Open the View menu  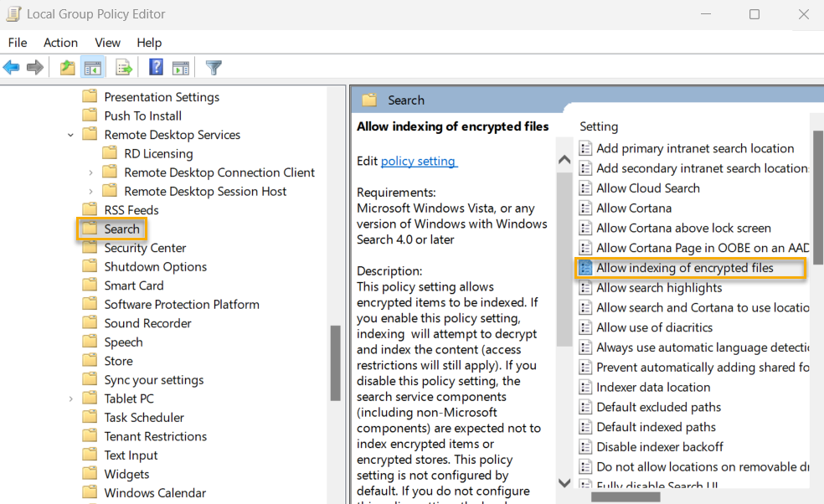click(107, 43)
